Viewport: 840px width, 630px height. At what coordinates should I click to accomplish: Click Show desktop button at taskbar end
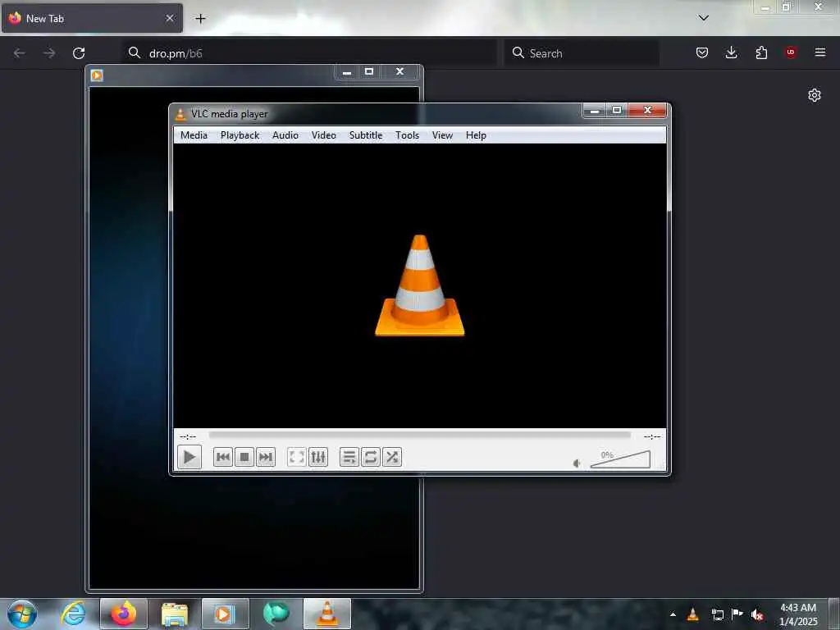point(834,614)
